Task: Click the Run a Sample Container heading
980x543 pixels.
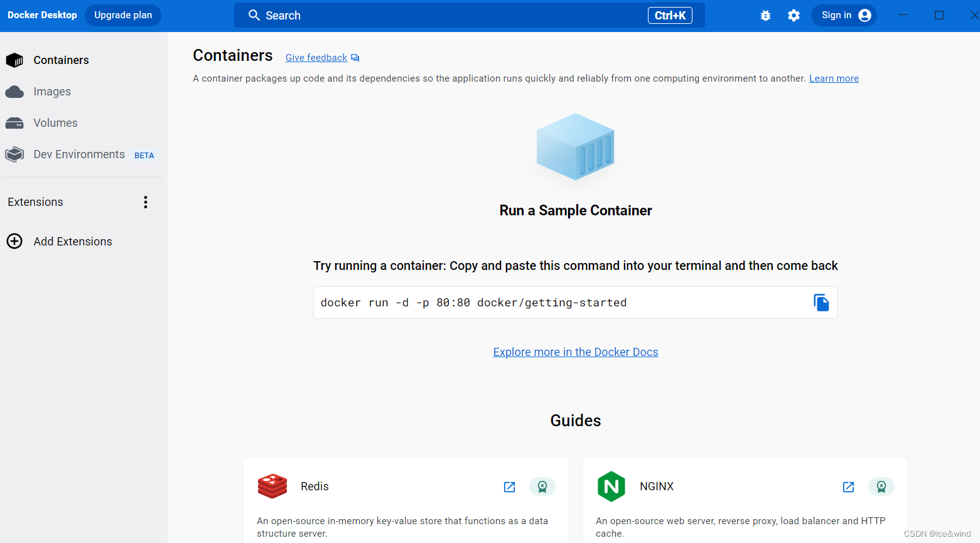Action: [576, 210]
